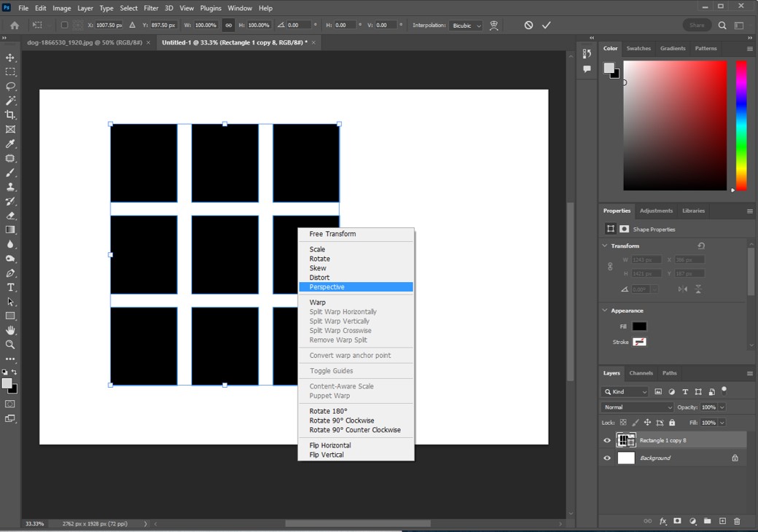Delete layer with trash icon
This screenshot has width=758, height=532.
pos(737,521)
